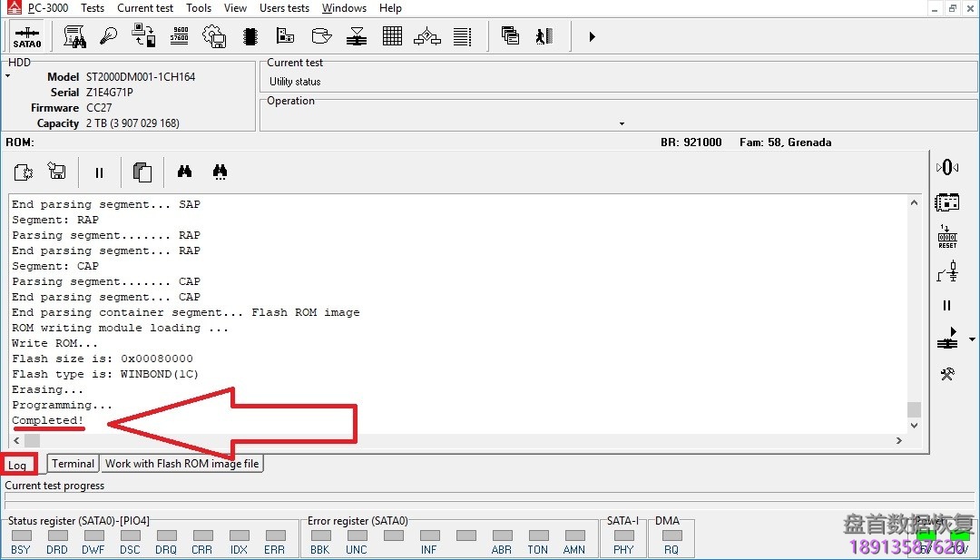The image size is (980, 560).
Task: Open Work with Flash ROM image file tab
Action: coord(181,464)
